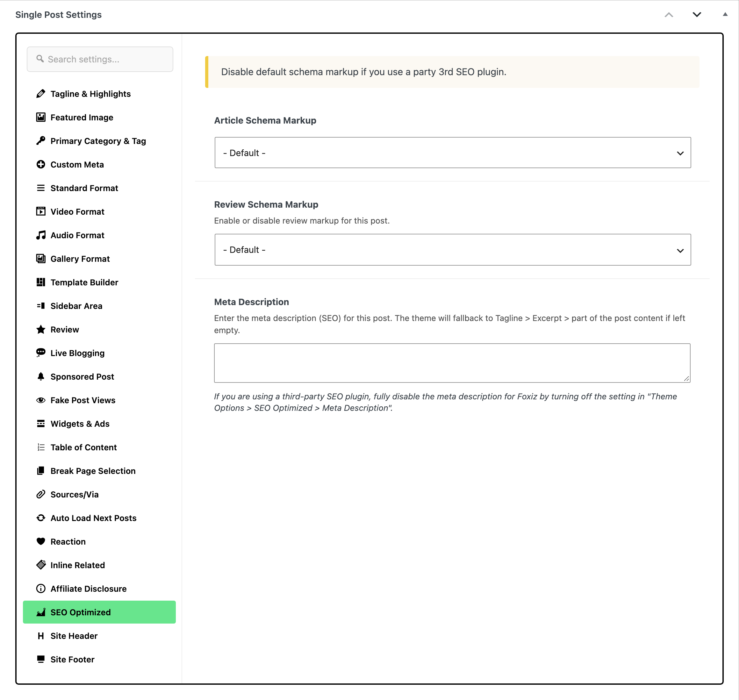This screenshot has height=700, width=739.
Task: Open the Article Schema Markup dropdown
Action: (452, 153)
